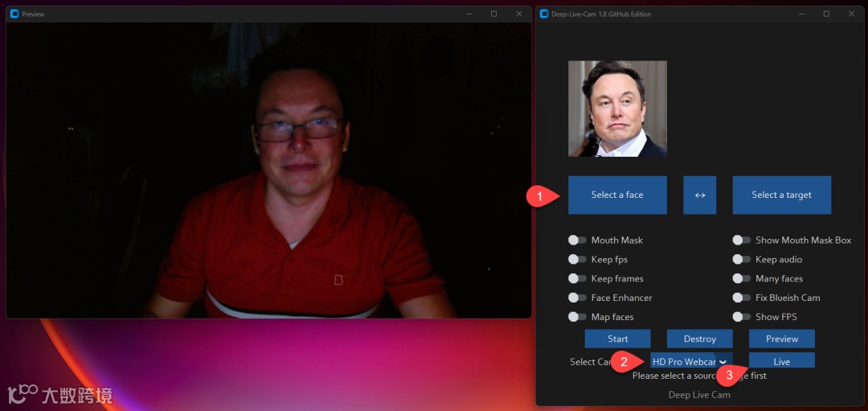This screenshot has width=868, height=411.
Task: Click the Deep Live Cam footer link
Action: click(699, 395)
